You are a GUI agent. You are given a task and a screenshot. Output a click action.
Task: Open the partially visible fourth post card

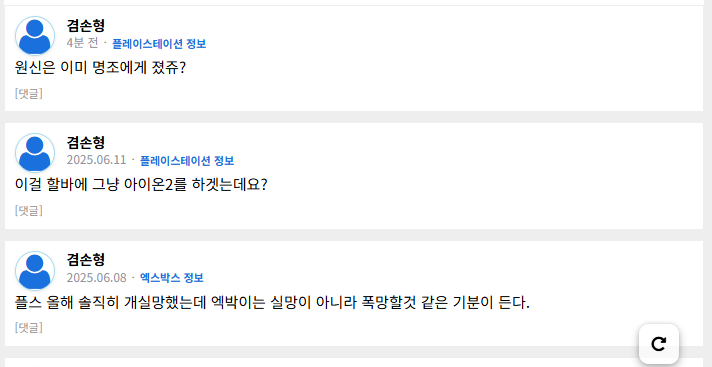[354, 363]
